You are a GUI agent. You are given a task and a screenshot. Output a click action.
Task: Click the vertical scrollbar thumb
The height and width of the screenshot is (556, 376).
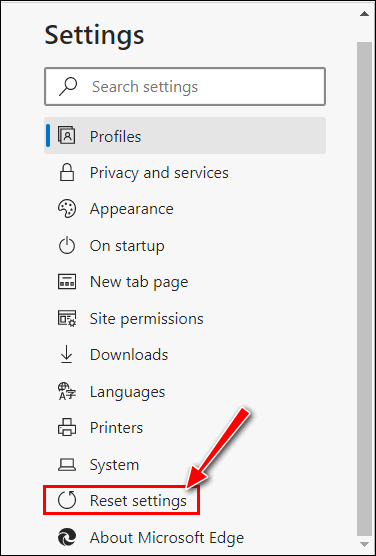pos(364,289)
